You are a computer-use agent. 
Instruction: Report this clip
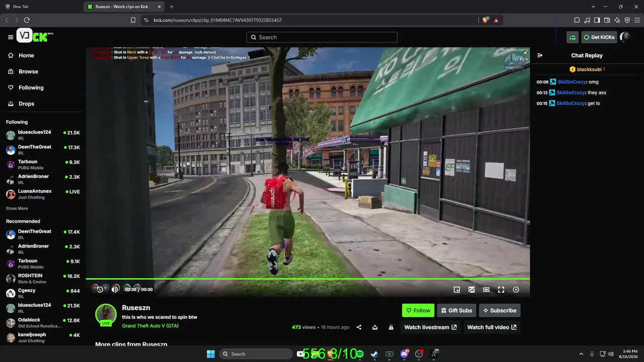tap(391, 327)
